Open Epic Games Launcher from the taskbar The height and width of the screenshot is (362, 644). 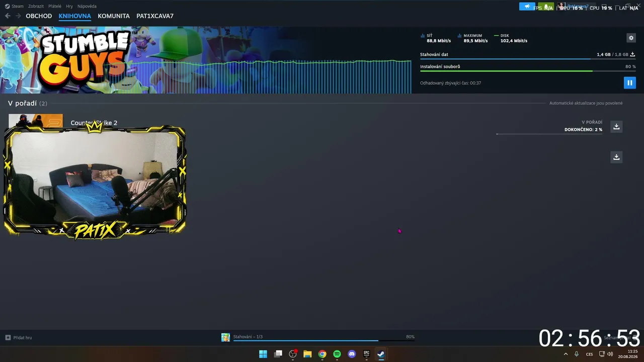pyautogui.click(x=367, y=354)
